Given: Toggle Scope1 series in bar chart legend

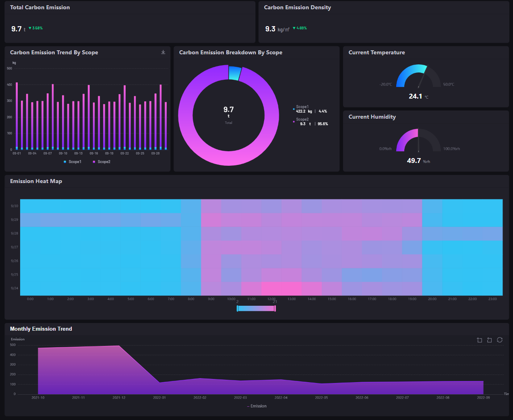Looking at the screenshot, I should (x=72, y=162).
